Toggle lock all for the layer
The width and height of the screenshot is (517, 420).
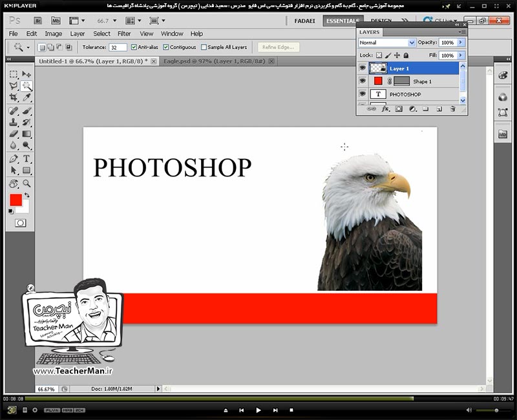[x=406, y=56]
